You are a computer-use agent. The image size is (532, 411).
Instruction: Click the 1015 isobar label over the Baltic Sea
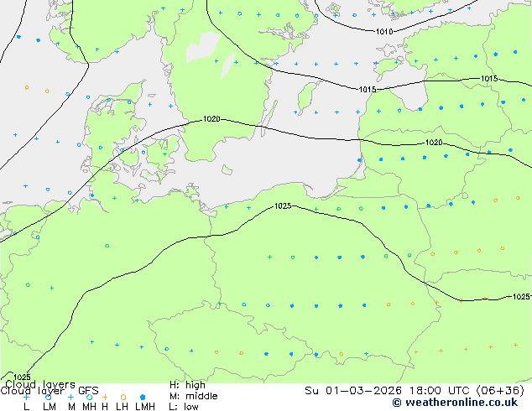click(368, 90)
